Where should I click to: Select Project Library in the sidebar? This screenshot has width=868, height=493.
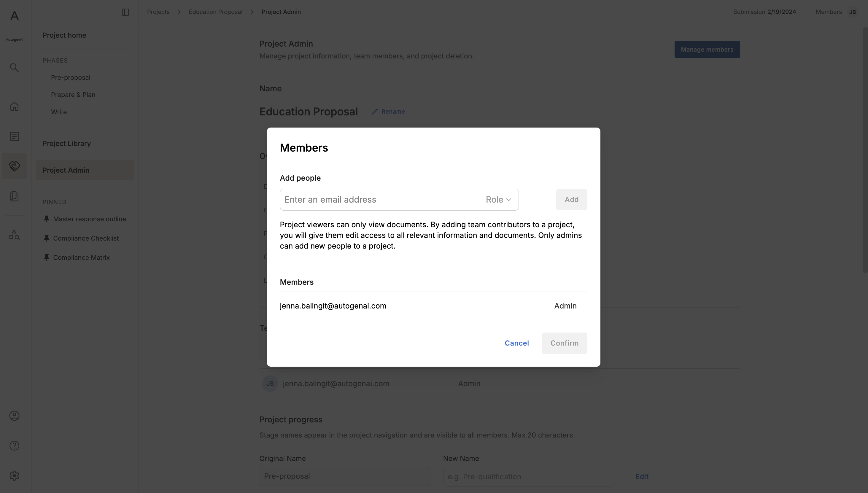[x=67, y=144]
